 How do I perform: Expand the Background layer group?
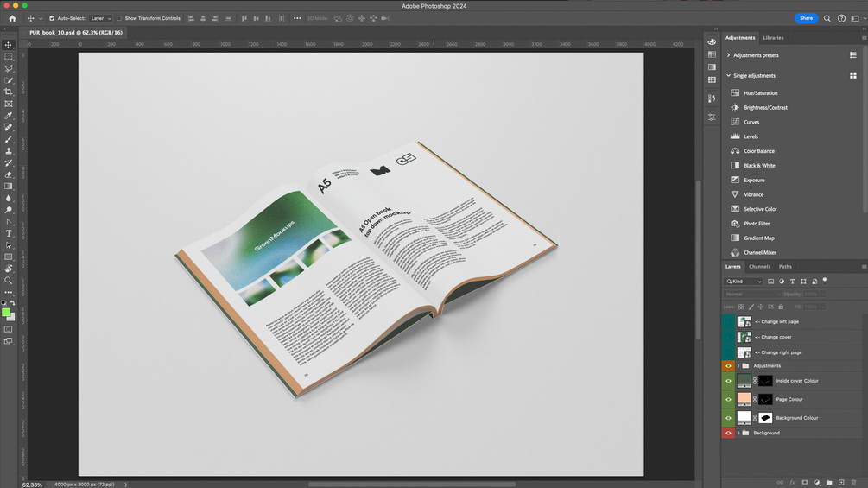(x=738, y=433)
